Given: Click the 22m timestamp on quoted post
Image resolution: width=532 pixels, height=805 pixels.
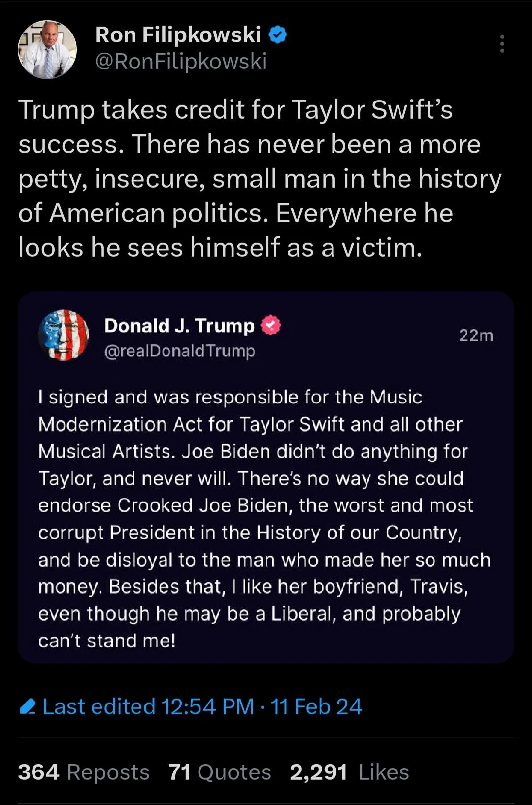Looking at the screenshot, I should [x=476, y=335].
